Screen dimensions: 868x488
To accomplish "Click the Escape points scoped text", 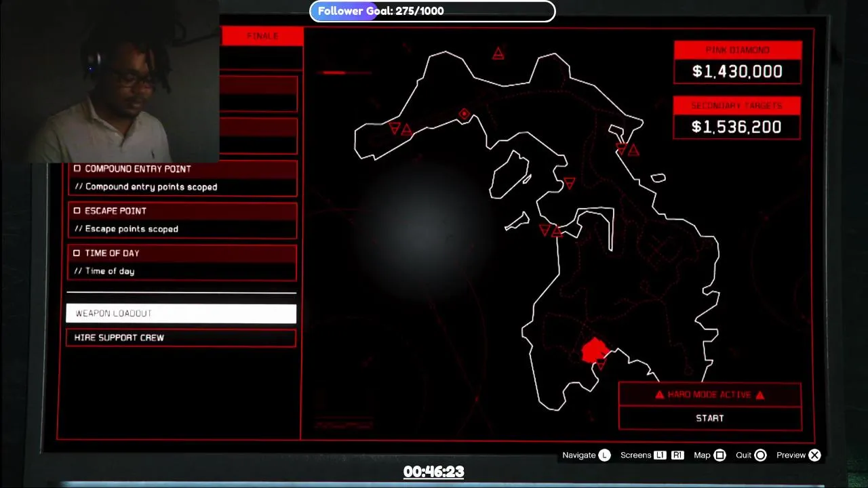I will 126,229.
